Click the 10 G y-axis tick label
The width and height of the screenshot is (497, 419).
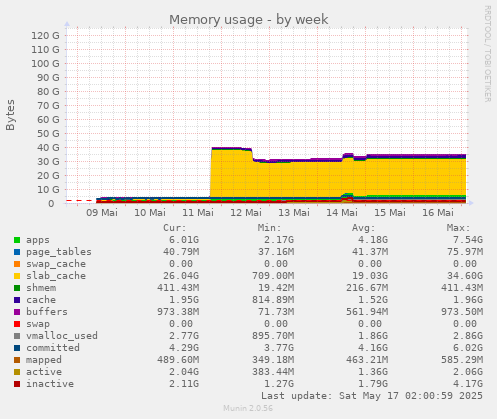tap(48, 189)
